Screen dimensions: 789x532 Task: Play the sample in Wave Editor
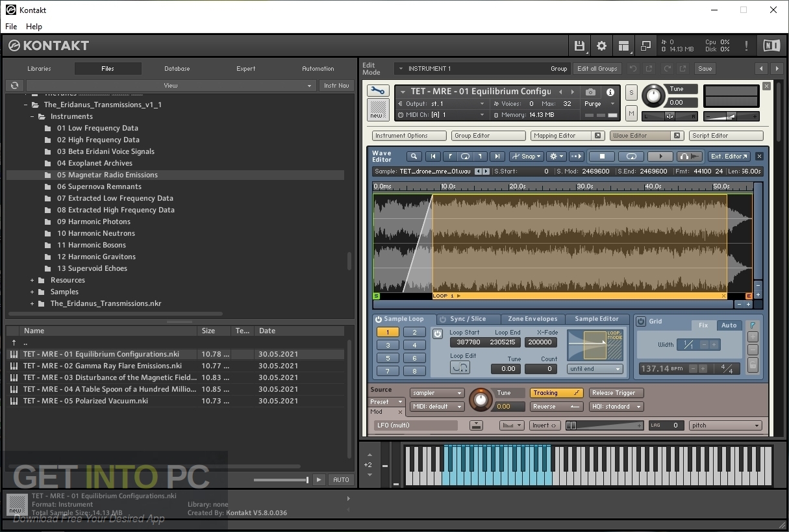coord(660,156)
